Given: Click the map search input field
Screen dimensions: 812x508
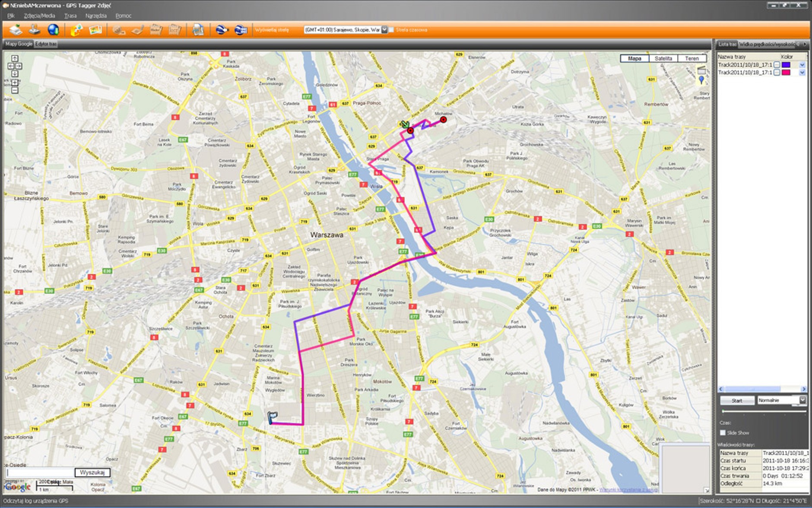Looking at the screenshot, I should point(40,473).
